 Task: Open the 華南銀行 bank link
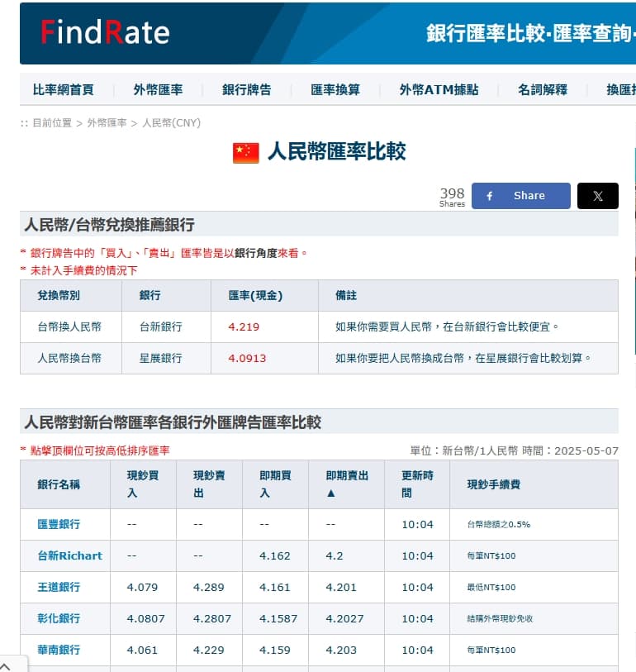point(59,650)
